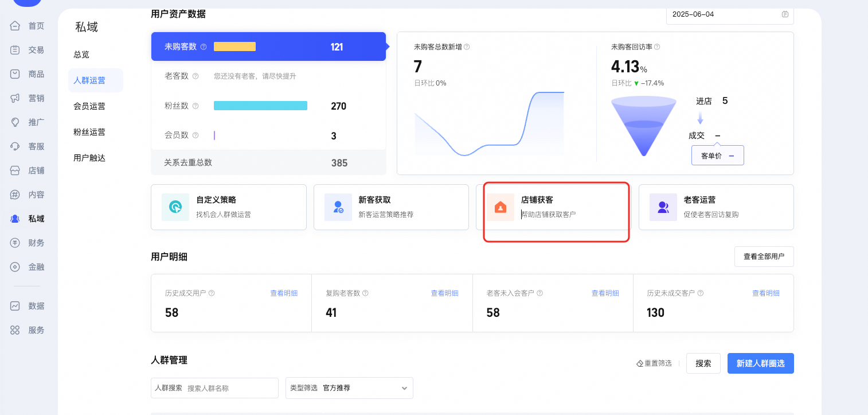Open 用户触达 menu item
Viewport: 868px width, 415px height.
point(89,158)
